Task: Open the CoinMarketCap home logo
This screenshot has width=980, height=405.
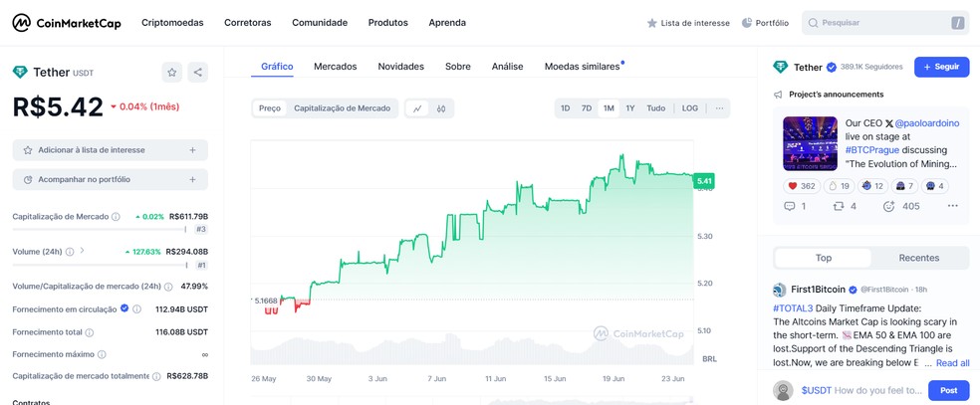Action: [x=67, y=23]
